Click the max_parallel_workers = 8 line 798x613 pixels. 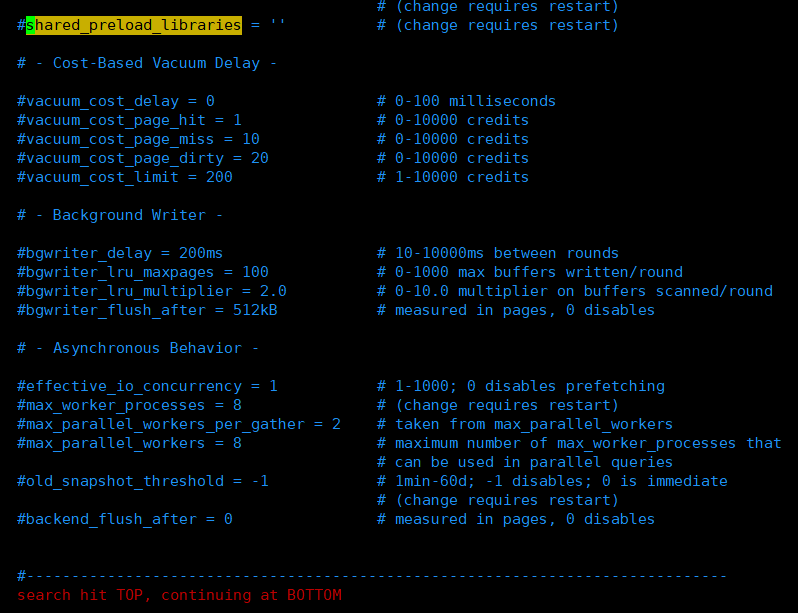[x=129, y=443]
